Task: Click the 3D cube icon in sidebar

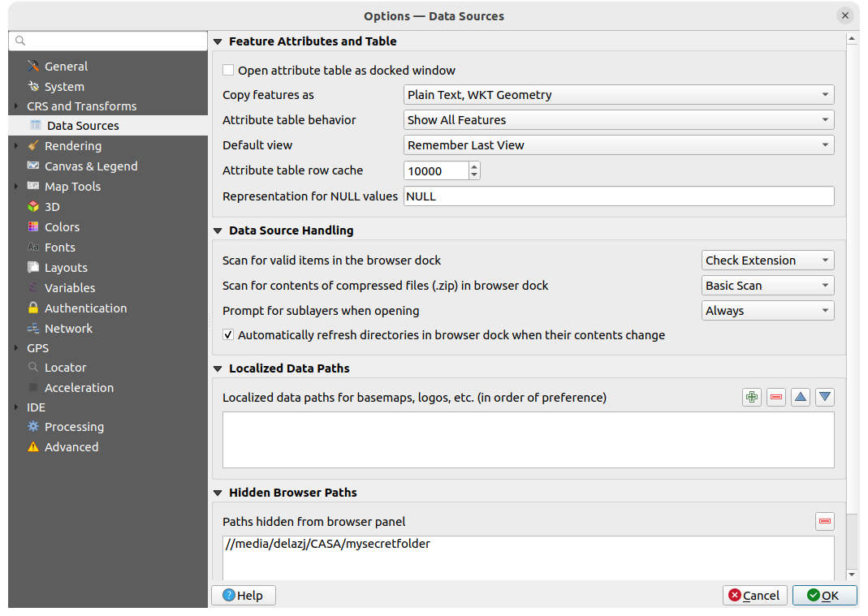Action: 33,206
